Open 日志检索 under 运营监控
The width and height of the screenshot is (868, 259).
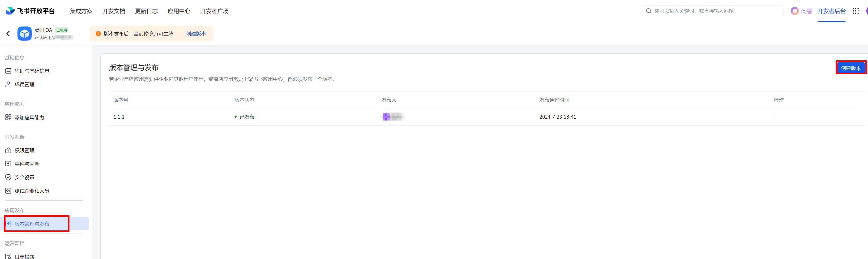pos(24,256)
